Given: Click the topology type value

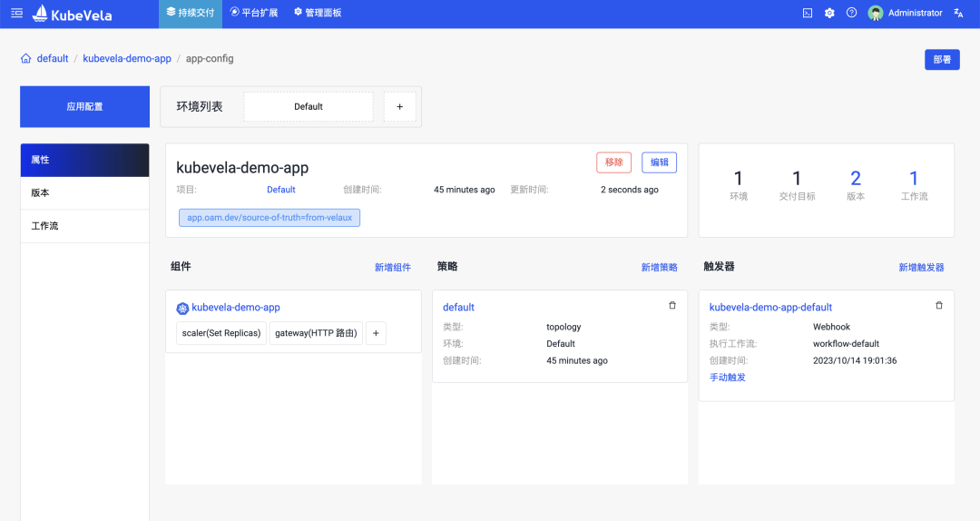Looking at the screenshot, I should tap(563, 327).
